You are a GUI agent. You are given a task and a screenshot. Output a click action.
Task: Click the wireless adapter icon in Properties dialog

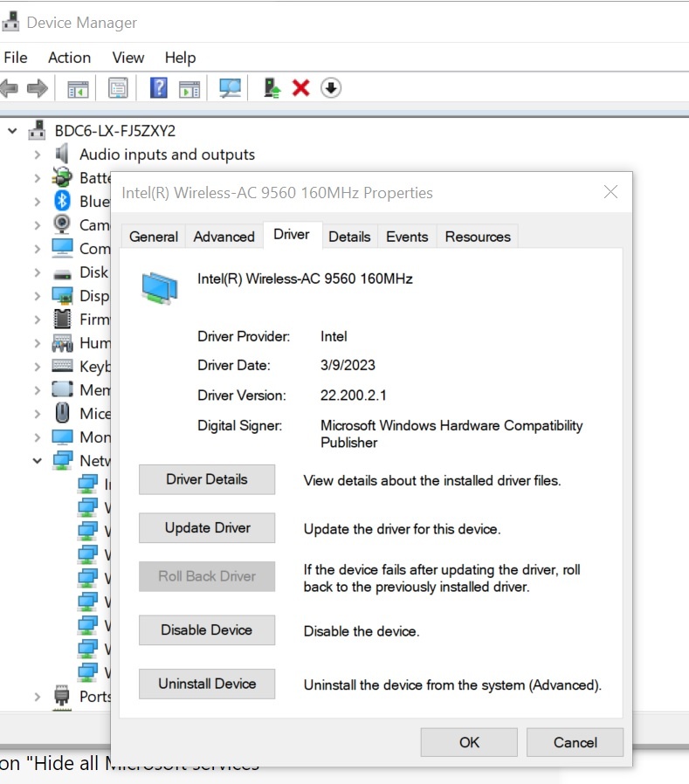[160, 288]
